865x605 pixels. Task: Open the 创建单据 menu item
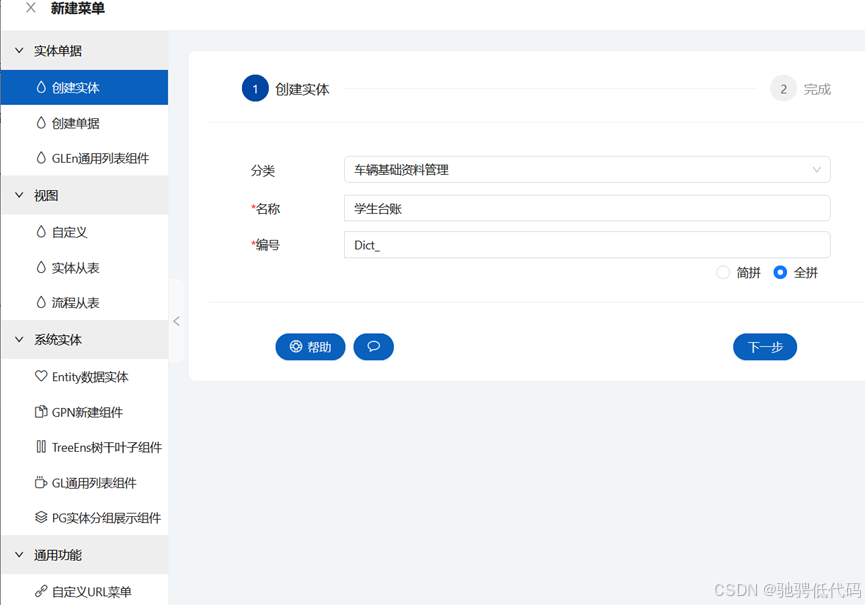(84, 122)
